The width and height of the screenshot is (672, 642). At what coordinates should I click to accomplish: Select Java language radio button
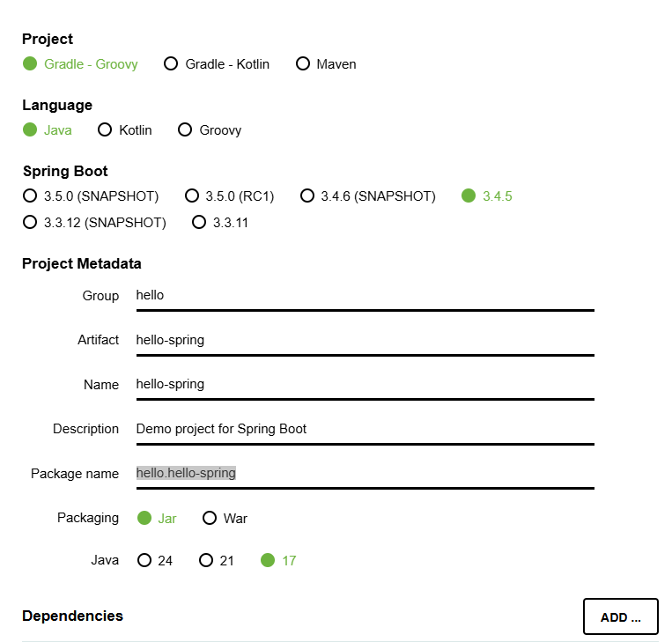click(x=48, y=129)
